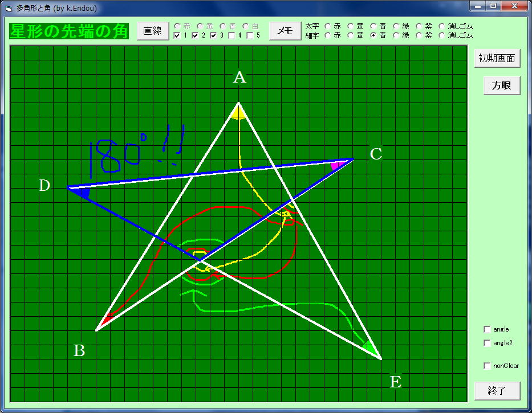Click the red angle marker at vertex B

(x=108, y=320)
